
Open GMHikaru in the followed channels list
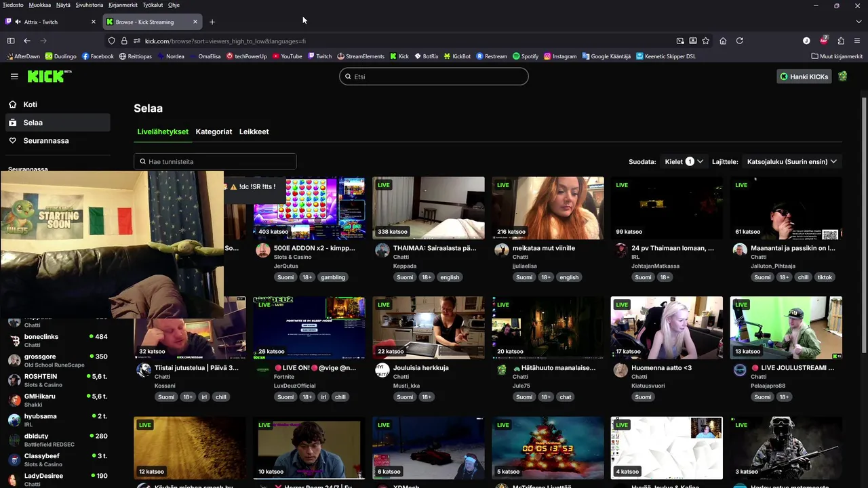click(x=58, y=400)
